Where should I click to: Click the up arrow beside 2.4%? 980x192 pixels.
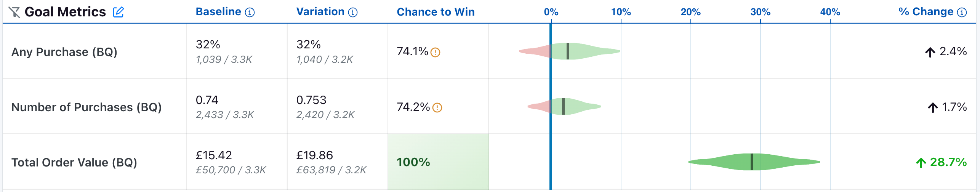click(x=930, y=52)
